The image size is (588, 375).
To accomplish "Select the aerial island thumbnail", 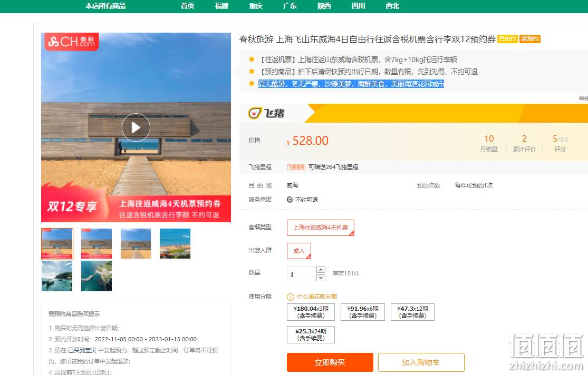I will tap(97, 276).
